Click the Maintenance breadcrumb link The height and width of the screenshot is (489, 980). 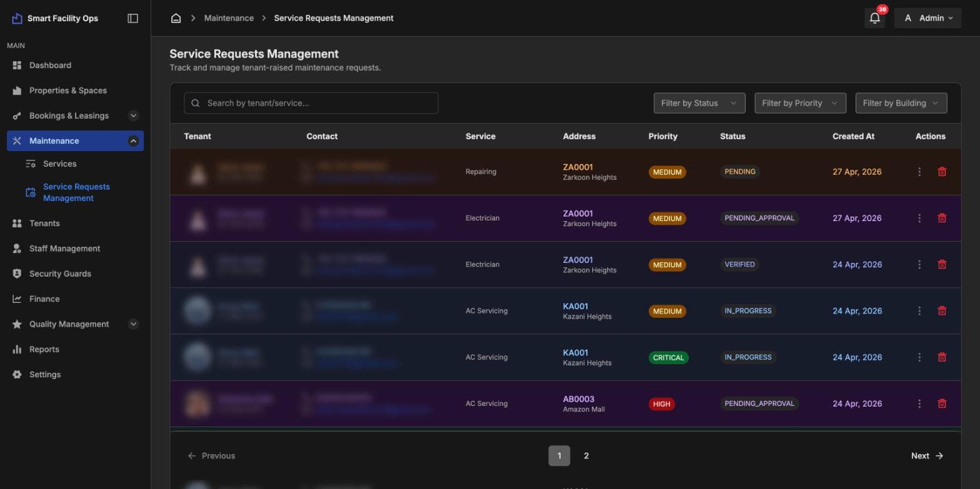click(229, 18)
